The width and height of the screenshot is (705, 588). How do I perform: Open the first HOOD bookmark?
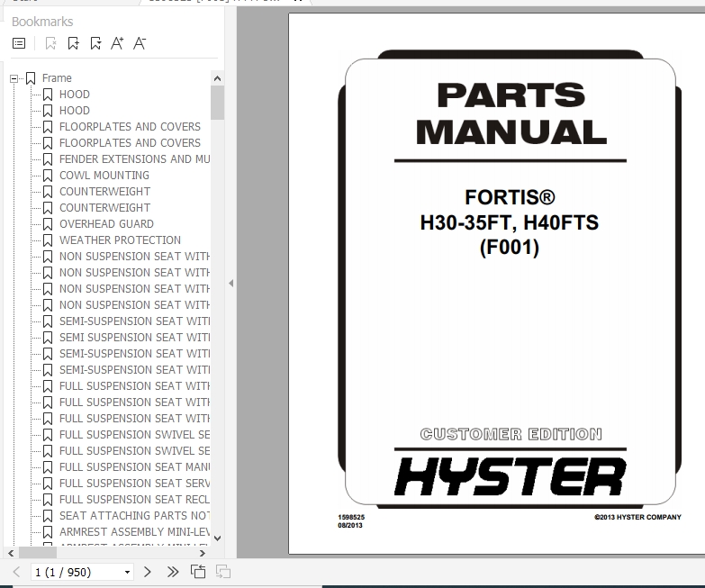[75, 95]
